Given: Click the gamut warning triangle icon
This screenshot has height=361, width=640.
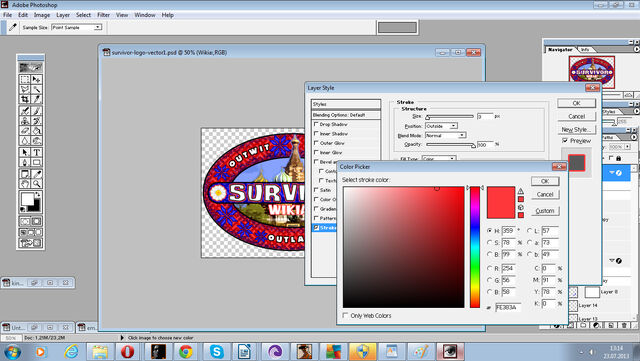Looking at the screenshot, I should (x=521, y=191).
